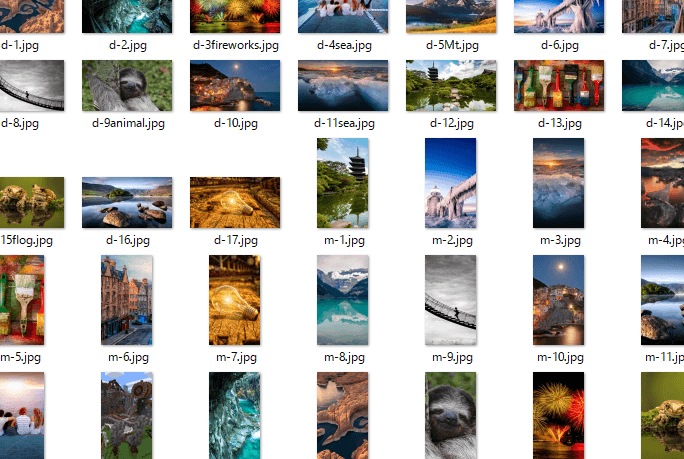Image resolution: width=684 pixels, height=459 pixels.
Task: Click the m-1.jpg portrait pagoda thumbnail
Action: (x=343, y=184)
